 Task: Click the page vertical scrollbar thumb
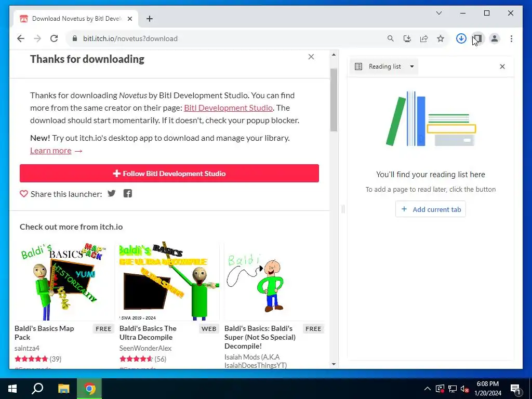334,100
